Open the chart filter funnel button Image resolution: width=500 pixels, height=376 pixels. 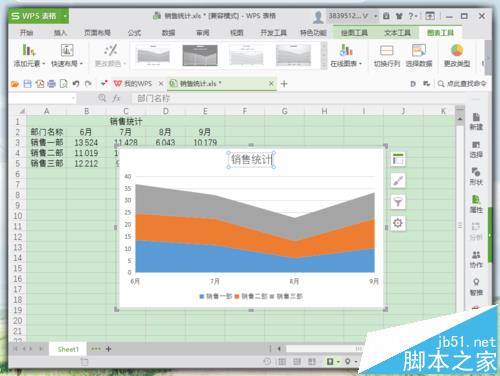(398, 202)
